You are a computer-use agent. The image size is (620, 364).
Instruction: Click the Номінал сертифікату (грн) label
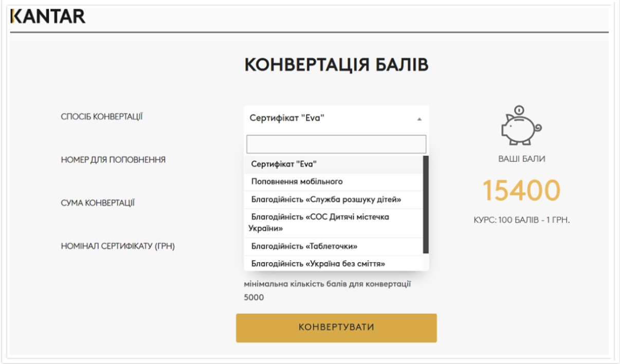(118, 246)
